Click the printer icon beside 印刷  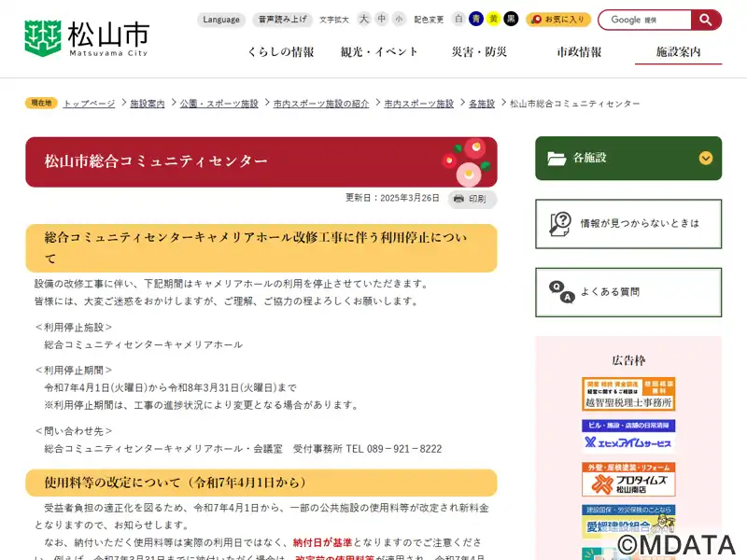coord(458,199)
